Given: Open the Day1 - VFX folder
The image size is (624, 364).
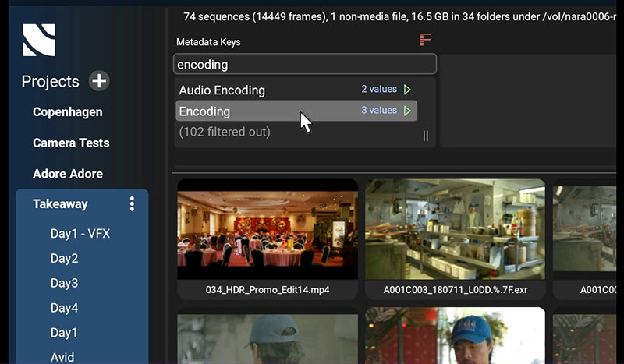Looking at the screenshot, I should click(x=80, y=234).
